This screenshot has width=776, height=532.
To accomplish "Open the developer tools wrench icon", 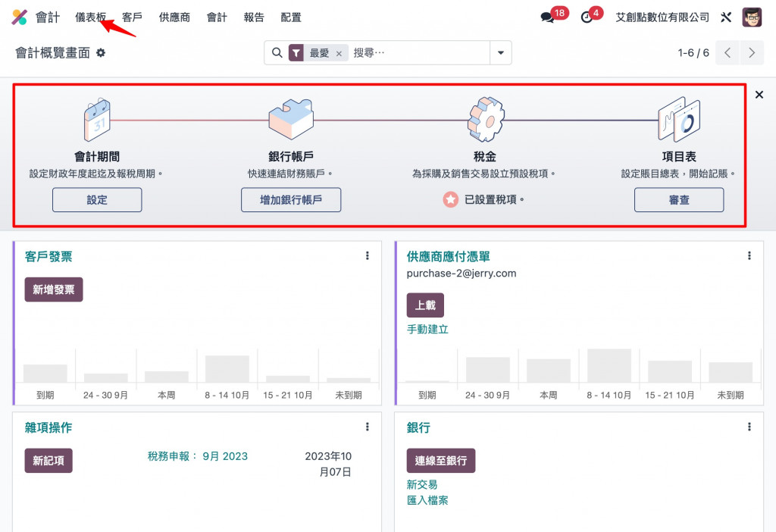I will pyautogui.click(x=726, y=17).
